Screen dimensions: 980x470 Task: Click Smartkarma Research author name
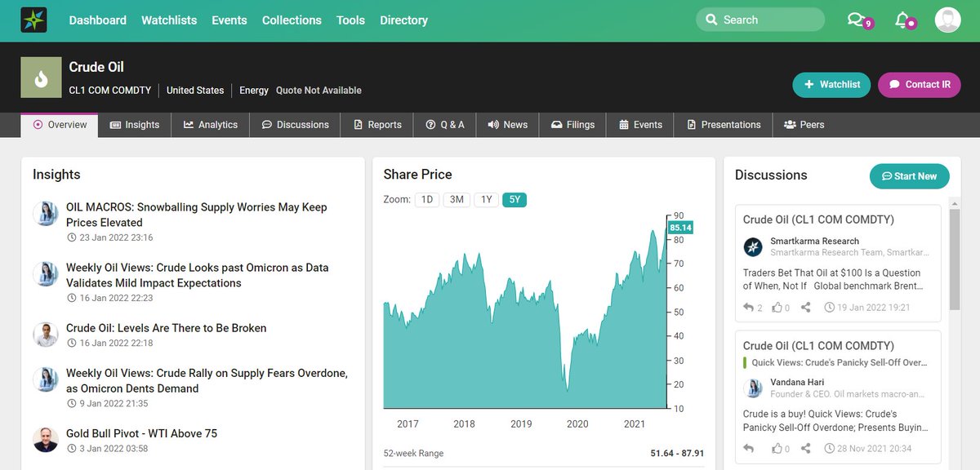tap(815, 242)
